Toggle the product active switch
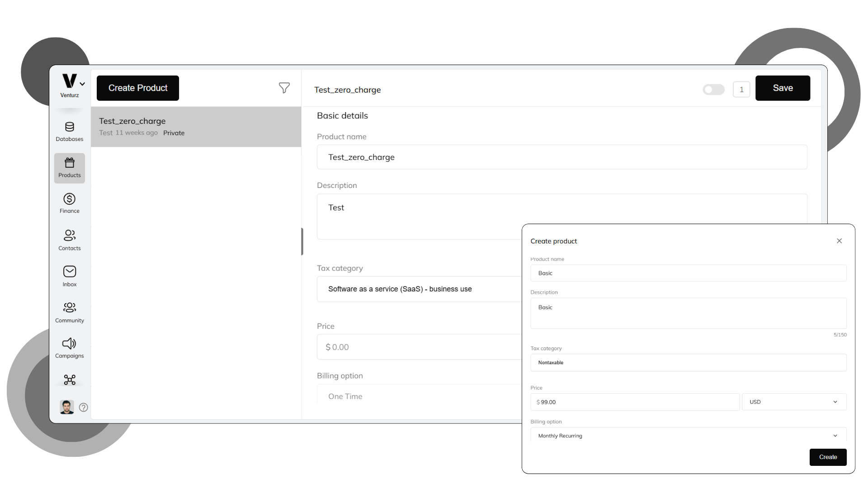868x488 pixels. point(713,89)
